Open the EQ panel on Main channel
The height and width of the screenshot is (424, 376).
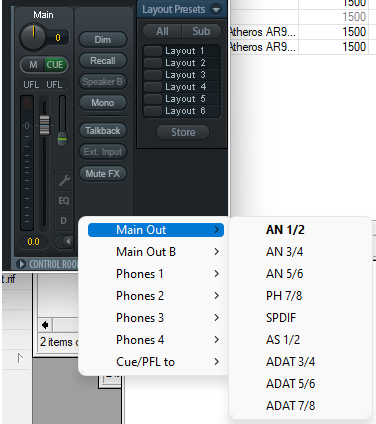(64, 201)
